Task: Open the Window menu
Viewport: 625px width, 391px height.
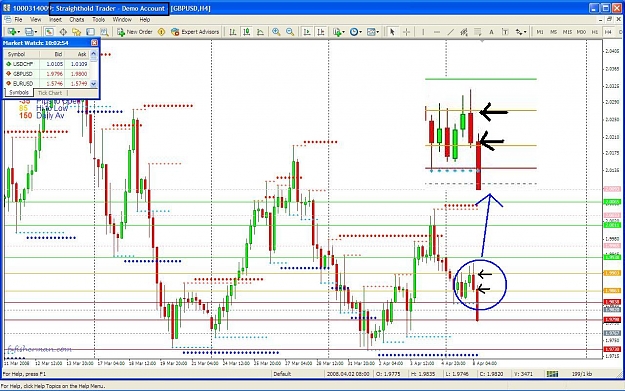Action: coord(122,20)
